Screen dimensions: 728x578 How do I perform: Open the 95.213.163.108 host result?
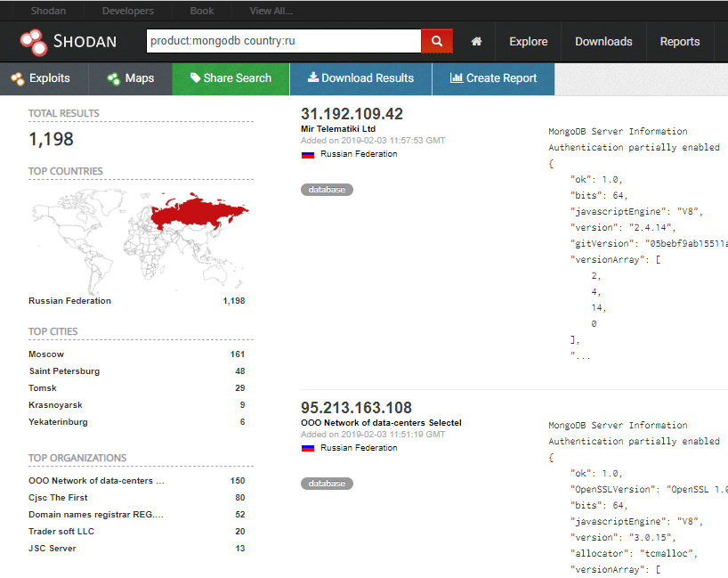point(356,408)
